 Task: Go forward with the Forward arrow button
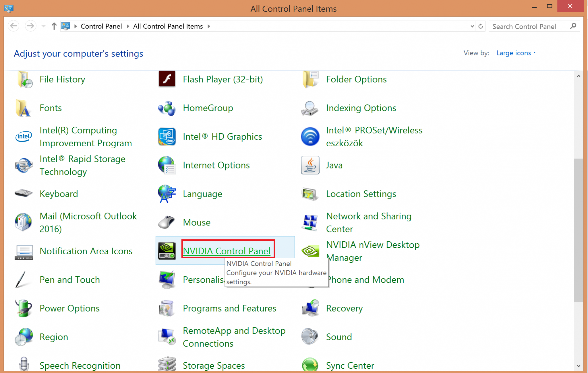click(30, 26)
